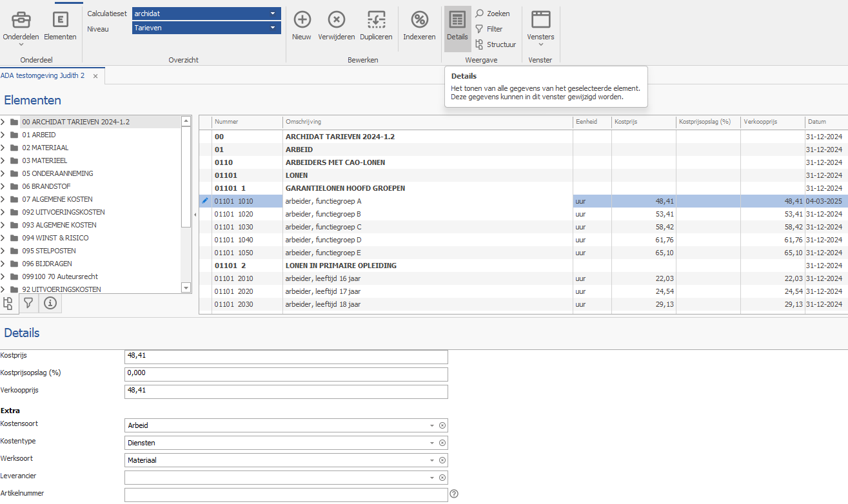Screen dimensions: 848x504
Task: Toggle the Details view button
Action: pyautogui.click(x=457, y=26)
